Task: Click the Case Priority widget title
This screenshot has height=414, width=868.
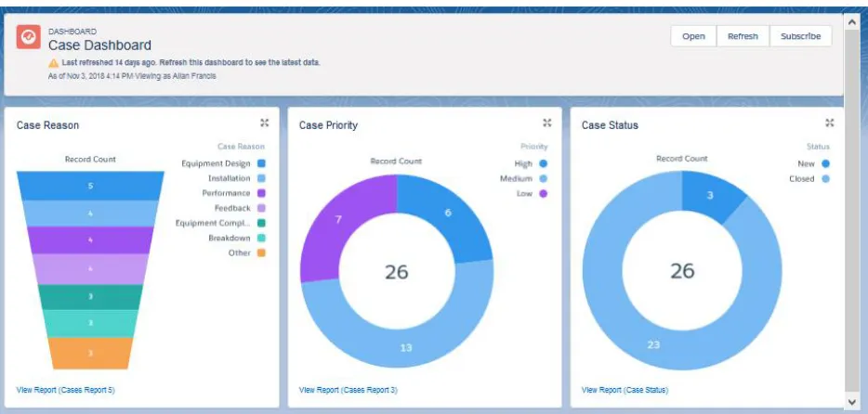Action: point(328,125)
